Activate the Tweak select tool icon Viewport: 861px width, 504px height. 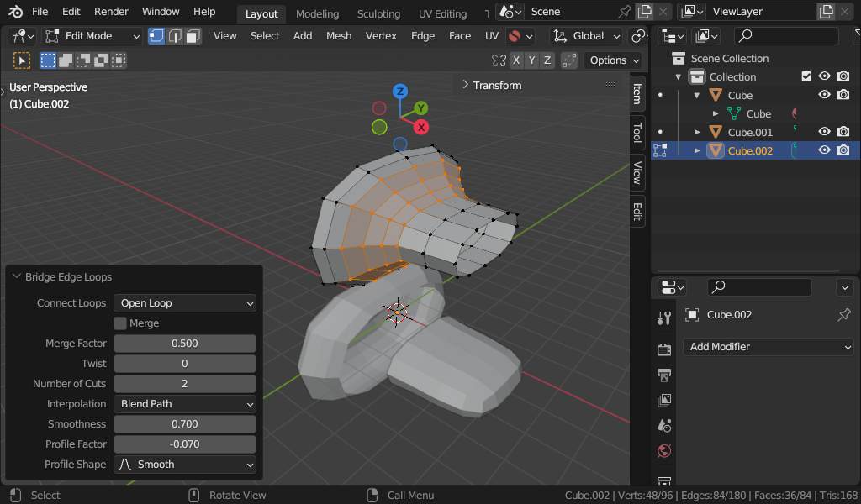(x=21, y=60)
